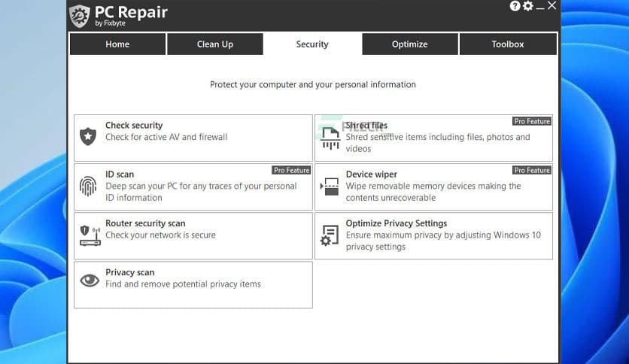Viewport: 629px width, 364px height.
Task: Run the Privacy scan title
Action: tap(129, 272)
